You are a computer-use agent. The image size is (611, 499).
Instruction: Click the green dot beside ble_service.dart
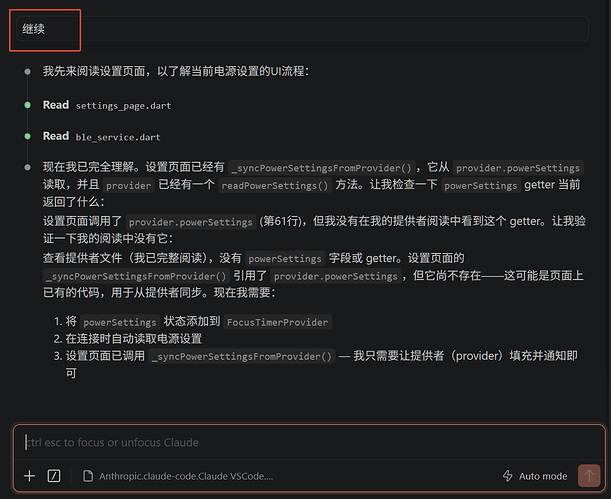click(x=28, y=136)
